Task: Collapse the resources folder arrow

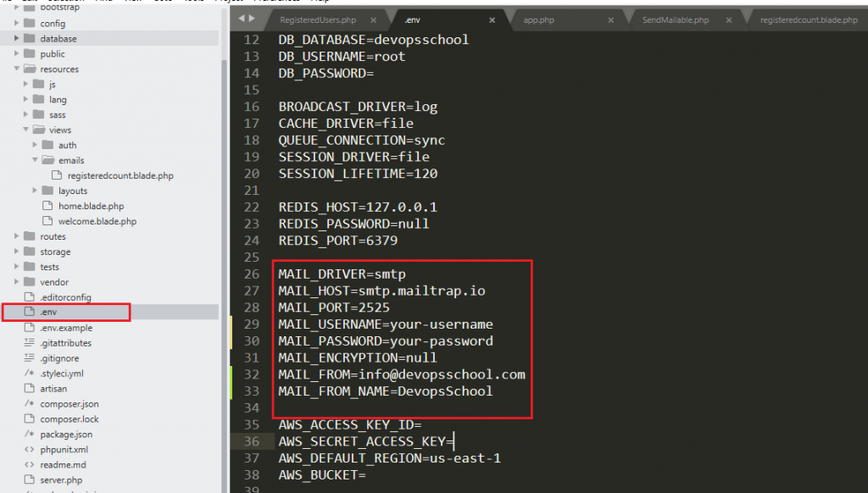Action: pos(17,69)
